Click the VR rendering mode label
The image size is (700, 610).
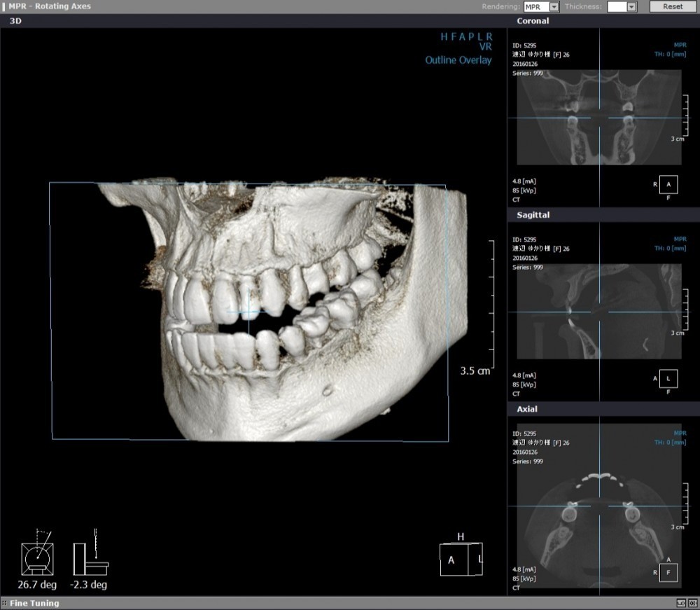pyautogui.click(x=485, y=46)
